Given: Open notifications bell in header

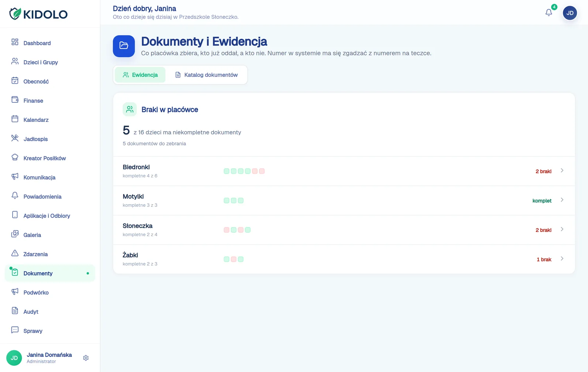Looking at the screenshot, I should pos(549,13).
